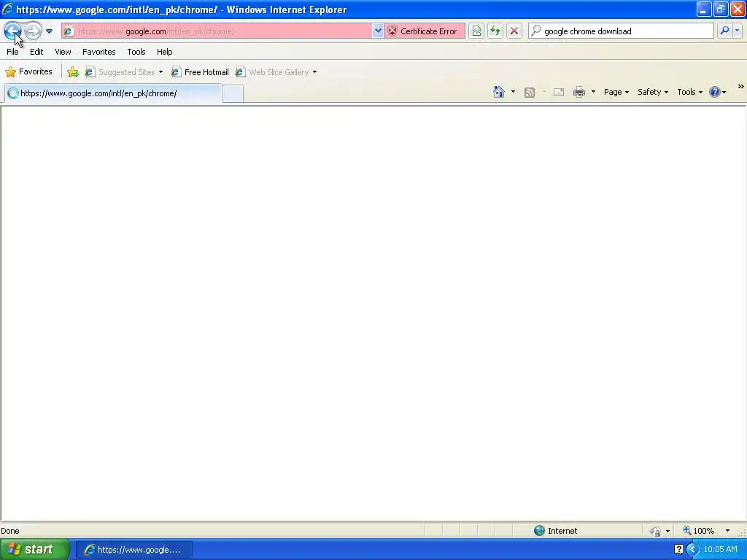Open a new blank tab
747x560 pixels.
(x=233, y=94)
